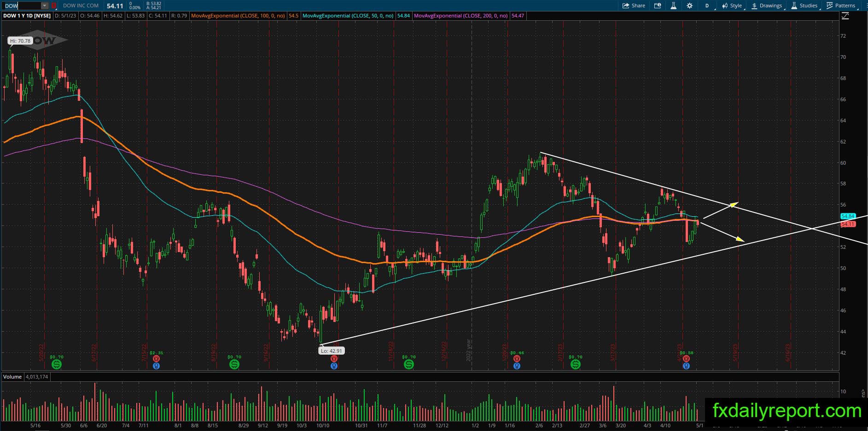868x431 pixels.
Task: Click the blue lightbulb icon below the $0.58 earnings marker
Action: point(686,366)
